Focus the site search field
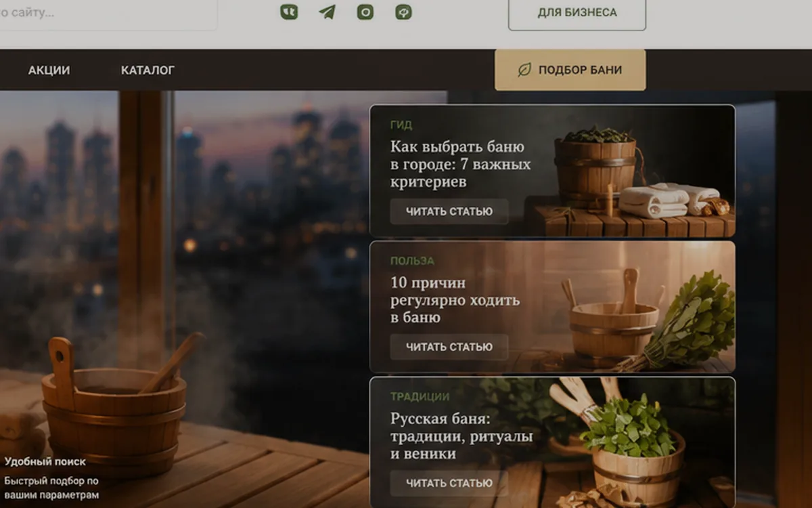 point(108,14)
